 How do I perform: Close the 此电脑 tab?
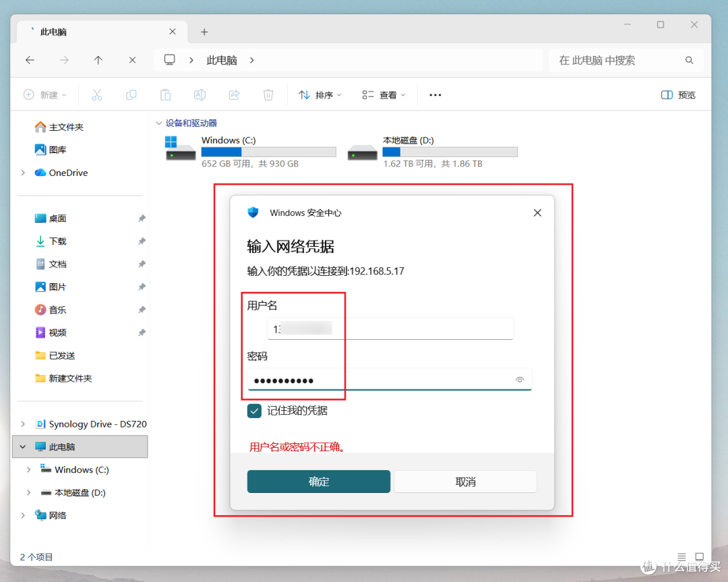(x=173, y=32)
